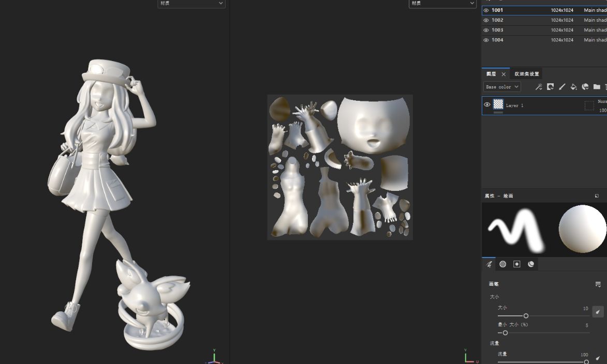Toggle visibility of texture set 1003
Image resolution: width=607 pixels, height=364 pixels.
pos(486,30)
